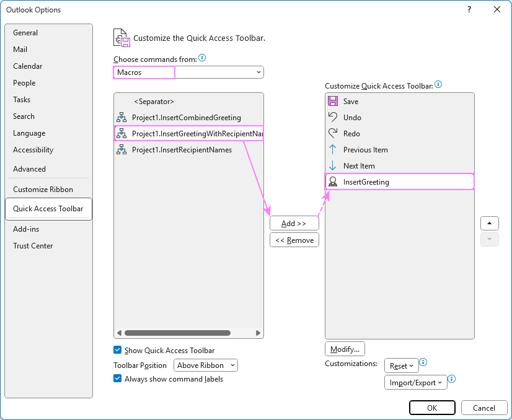Viewport: 512px width, 420px height.
Task: Expand the Reset dropdown button
Action: [x=401, y=365]
